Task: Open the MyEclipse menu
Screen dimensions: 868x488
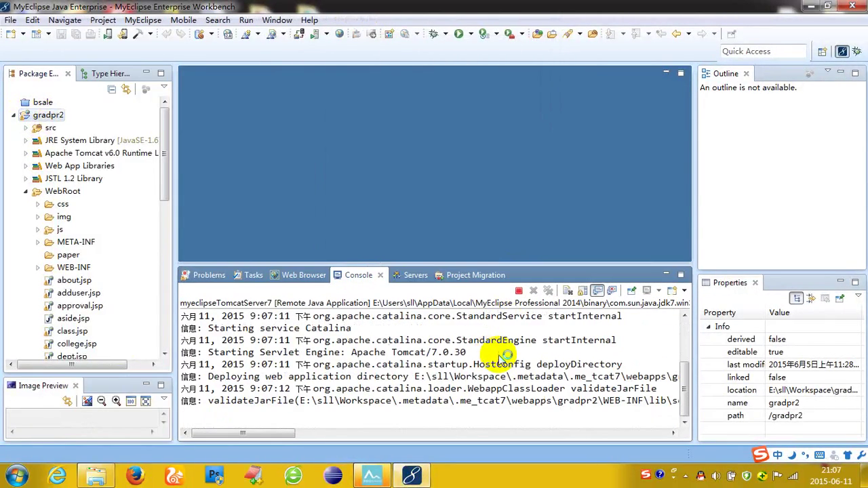Action: pos(143,20)
